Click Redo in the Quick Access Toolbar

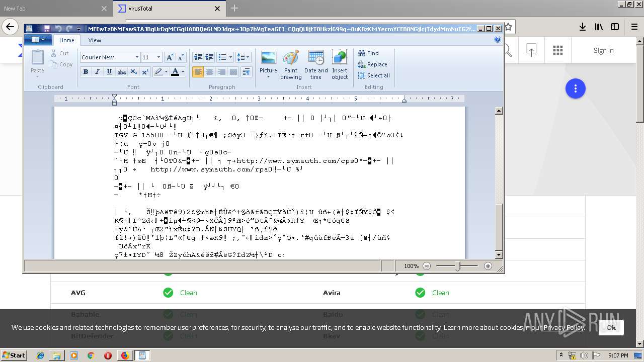tap(69, 29)
